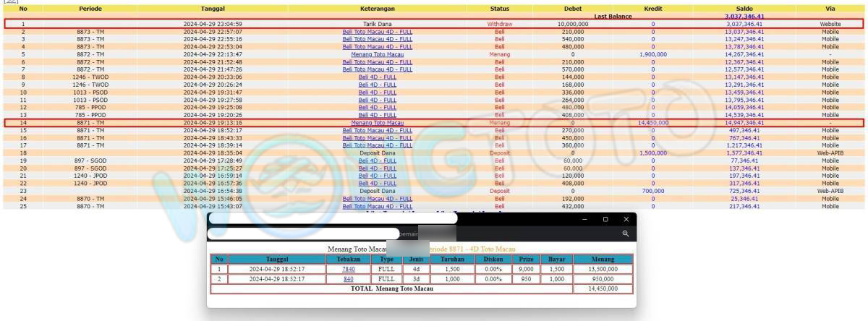Image resolution: width=868 pixels, height=321 pixels.
Task: Open Beli Toto Macau 4D link at 22:57:07
Action: point(377,32)
